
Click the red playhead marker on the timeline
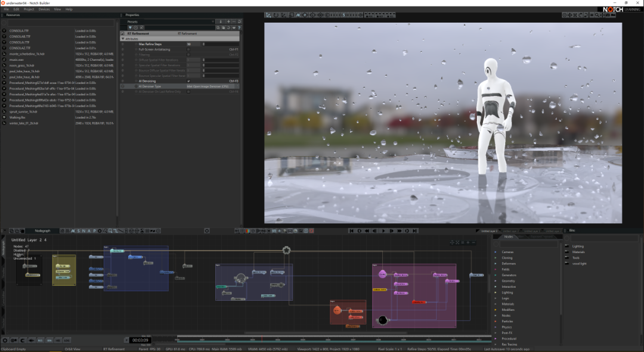pos(262,339)
